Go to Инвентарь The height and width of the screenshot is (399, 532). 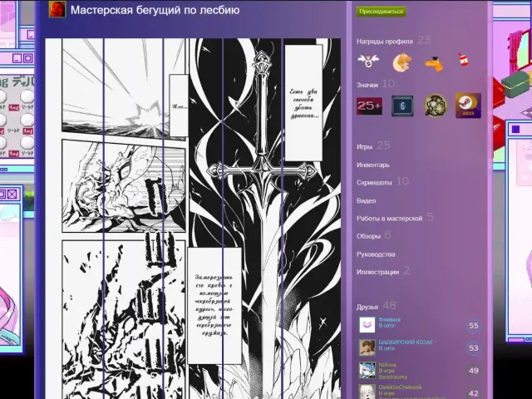click(372, 165)
